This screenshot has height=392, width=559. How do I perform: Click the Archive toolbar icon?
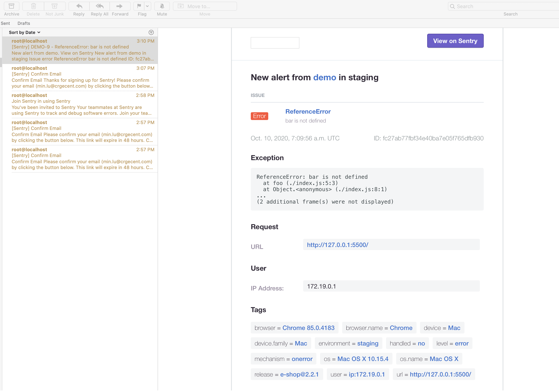[11, 6]
